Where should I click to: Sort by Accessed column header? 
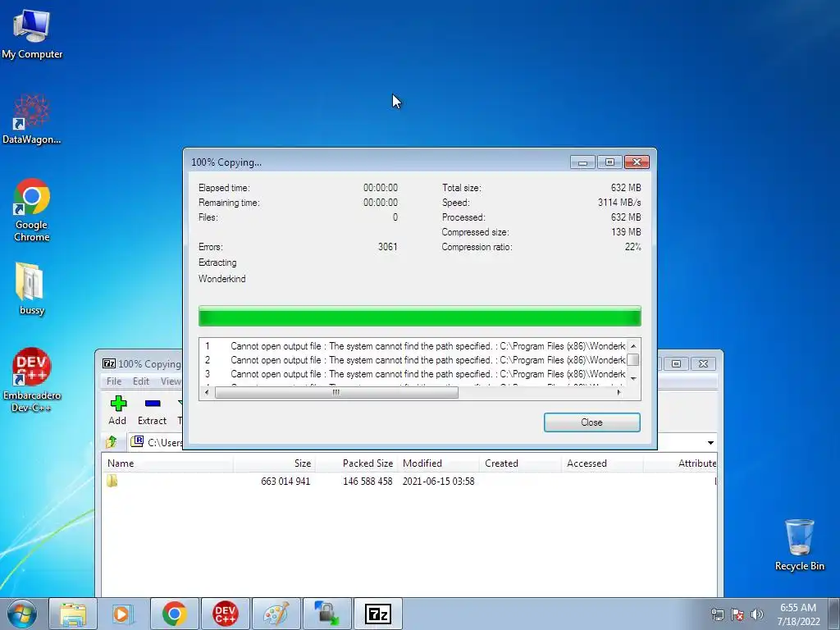(x=603, y=463)
